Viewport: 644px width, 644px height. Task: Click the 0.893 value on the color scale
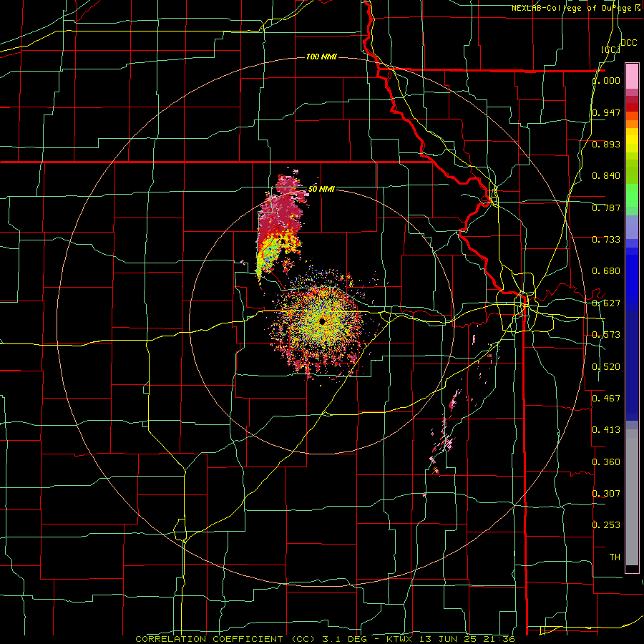click(606, 144)
